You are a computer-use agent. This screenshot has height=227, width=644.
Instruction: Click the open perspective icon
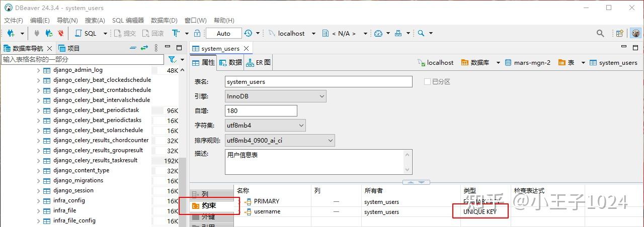coord(620,33)
